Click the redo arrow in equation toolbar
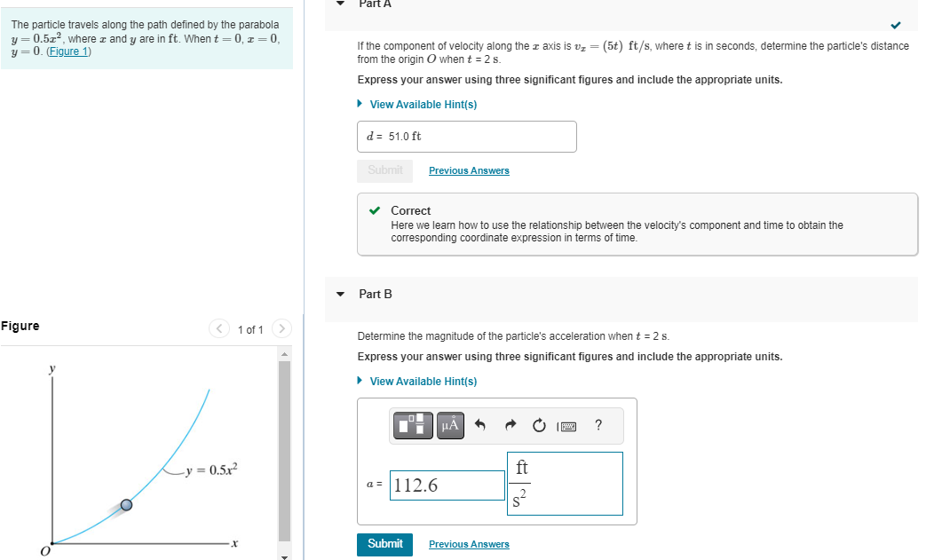The height and width of the screenshot is (560, 934). [x=510, y=424]
